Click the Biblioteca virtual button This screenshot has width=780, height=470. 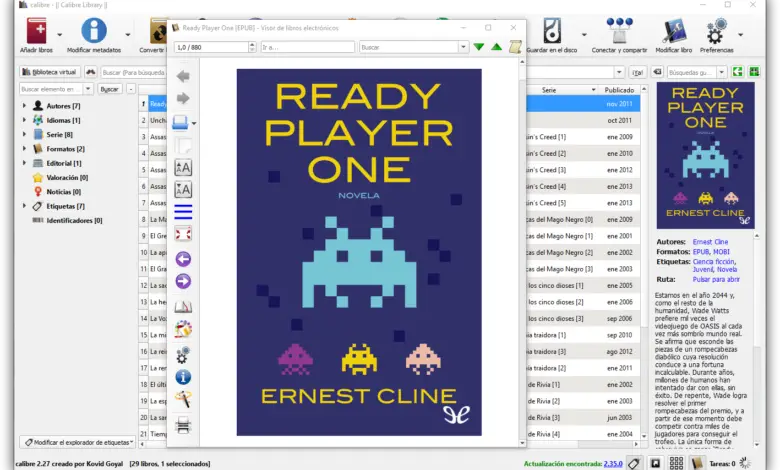coord(50,72)
